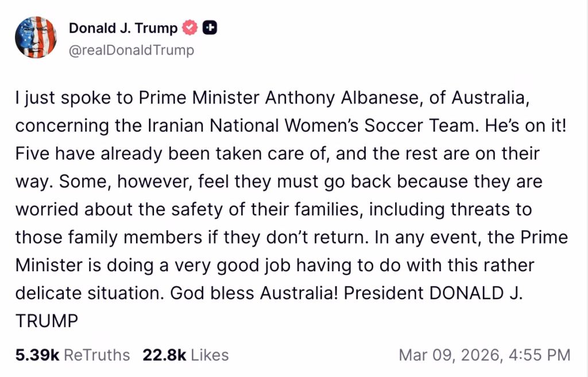Click the black plus badge icon
This screenshot has height=377, width=588.
point(210,28)
